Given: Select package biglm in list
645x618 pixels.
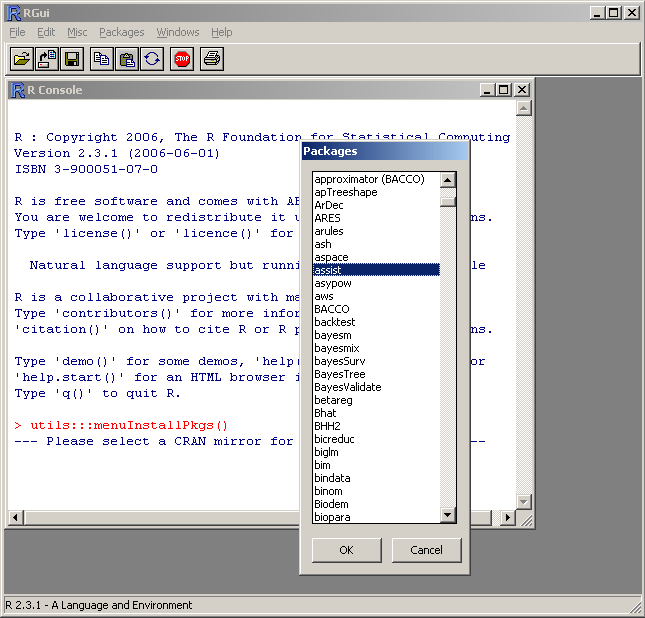Looking at the screenshot, I should [x=376, y=453].
